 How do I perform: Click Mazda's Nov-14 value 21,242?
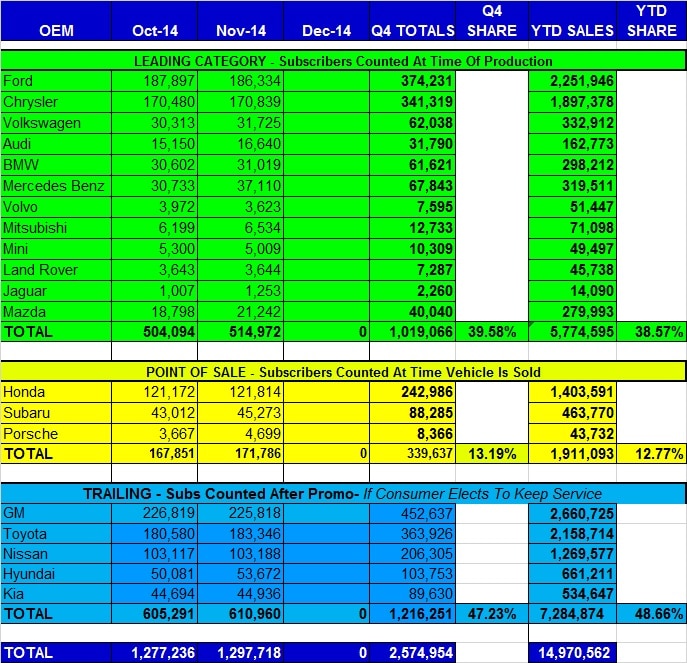point(241,312)
